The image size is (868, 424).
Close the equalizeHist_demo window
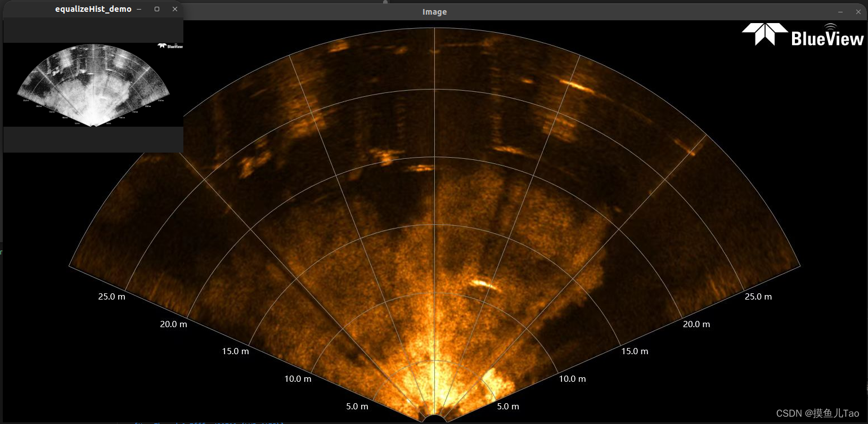[x=175, y=10]
